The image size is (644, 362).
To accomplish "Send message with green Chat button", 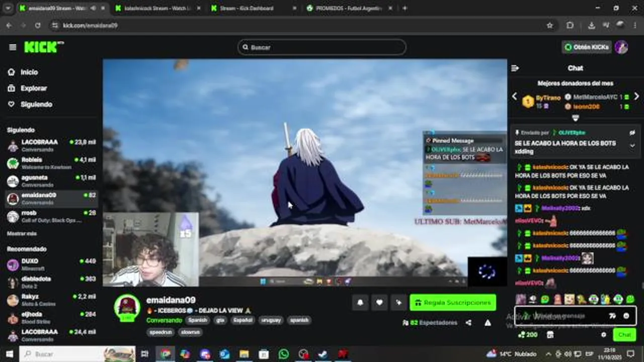I will (x=624, y=335).
